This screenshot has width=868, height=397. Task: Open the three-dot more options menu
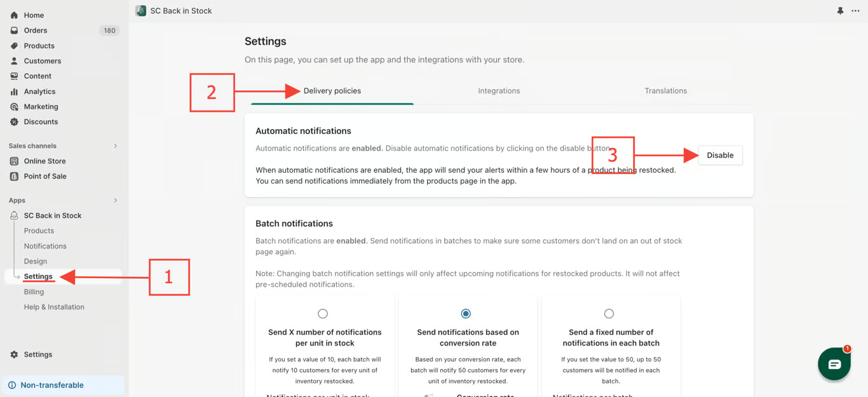pyautogui.click(x=855, y=11)
